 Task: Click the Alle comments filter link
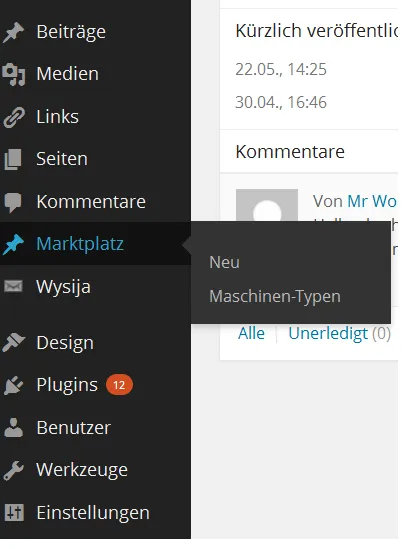pos(251,333)
